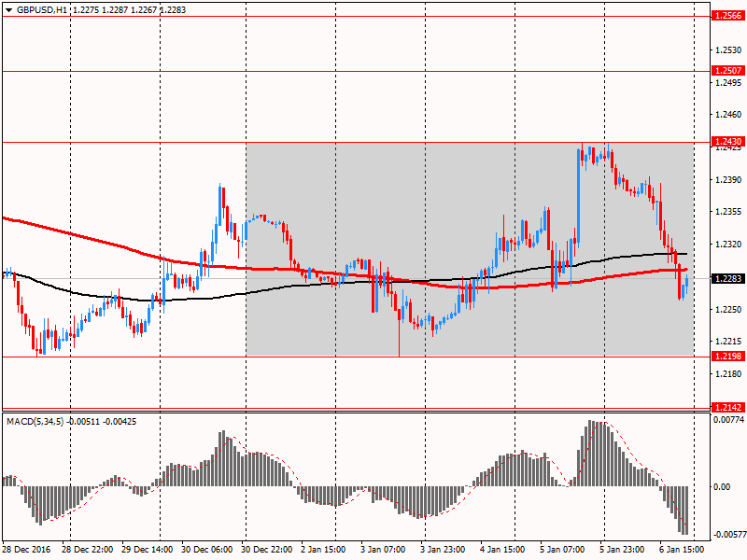The height and width of the screenshot is (560, 747).
Task: Click the triangle icon beside GBPUSD,H1 title
Action: (x=7, y=8)
